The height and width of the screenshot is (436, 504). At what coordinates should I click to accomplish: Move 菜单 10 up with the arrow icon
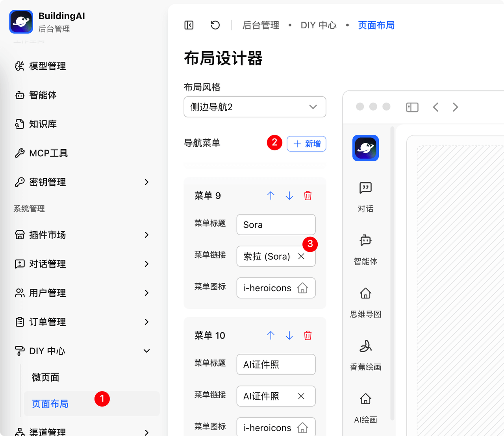[271, 336]
